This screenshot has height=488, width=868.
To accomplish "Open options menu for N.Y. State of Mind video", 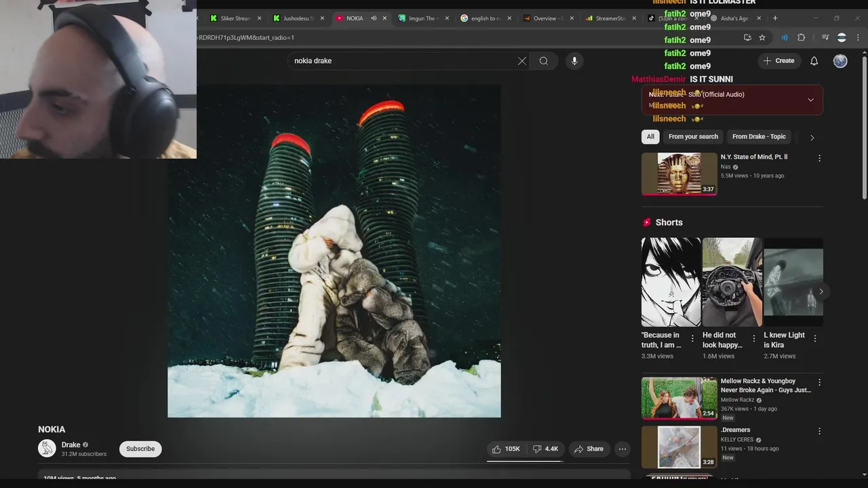I will [819, 158].
